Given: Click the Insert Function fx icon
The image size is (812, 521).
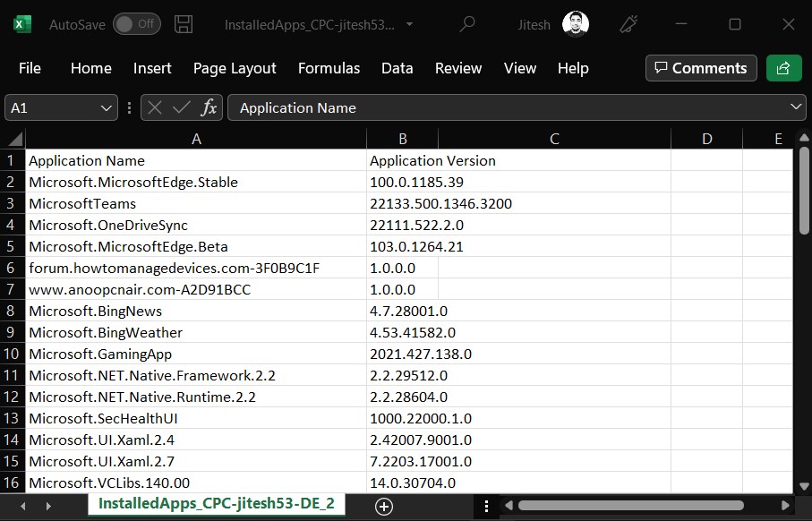Looking at the screenshot, I should click(209, 107).
